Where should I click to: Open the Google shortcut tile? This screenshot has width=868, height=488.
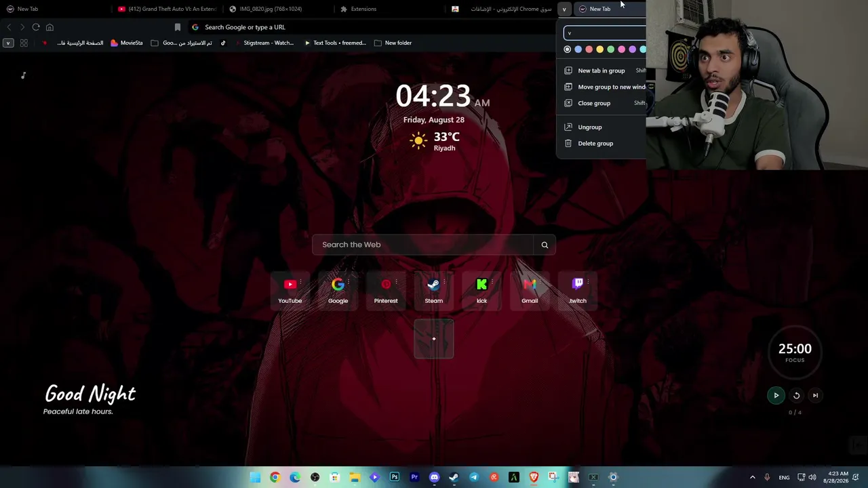(x=338, y=291)
